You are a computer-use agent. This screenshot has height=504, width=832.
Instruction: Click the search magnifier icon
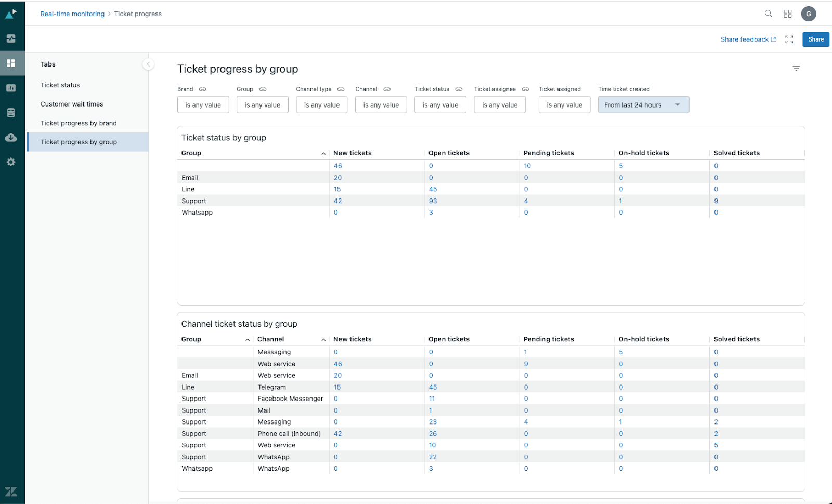(x=768, y=14)
